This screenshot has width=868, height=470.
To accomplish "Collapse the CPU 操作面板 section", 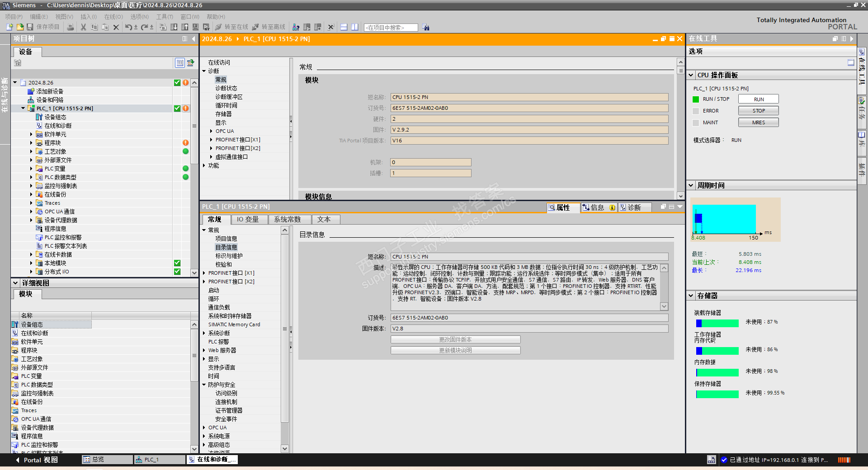I will [x=691, y=75].
